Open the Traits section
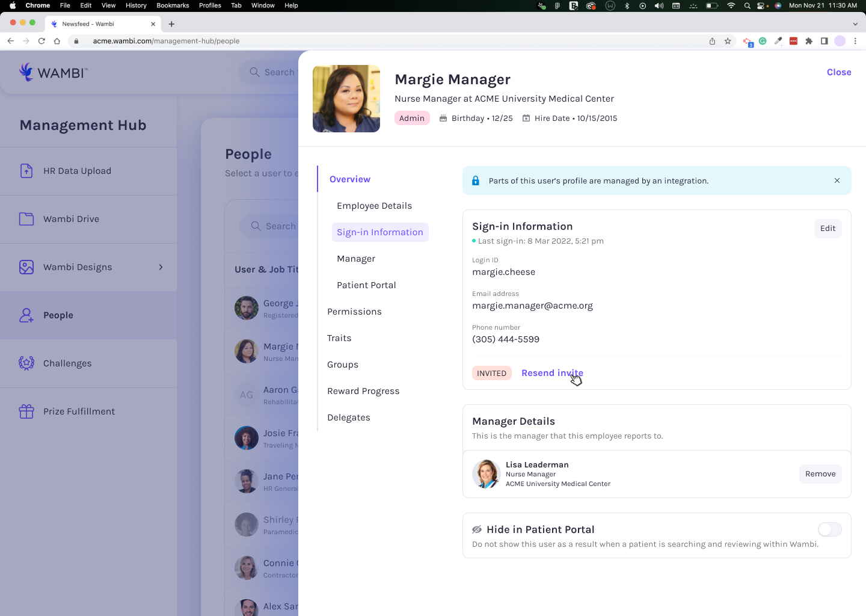Screen dimensions: 866x616 [339, 338]
